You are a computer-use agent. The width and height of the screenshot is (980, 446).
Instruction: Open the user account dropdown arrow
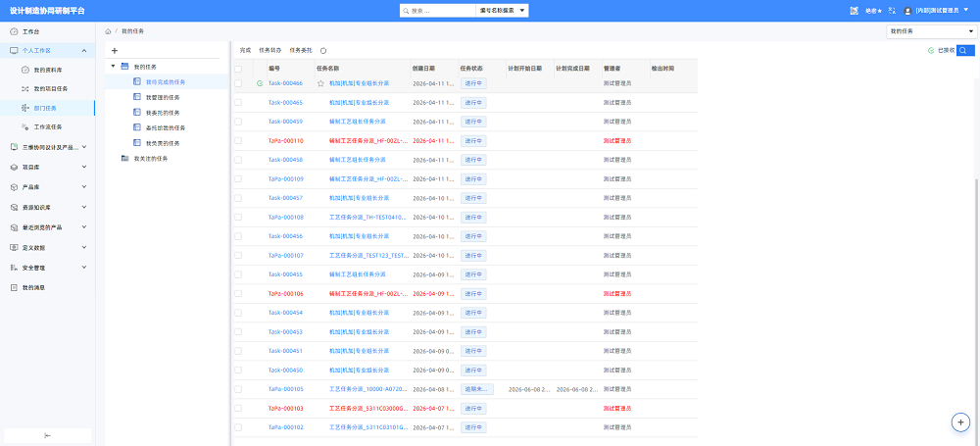(966, 10)
